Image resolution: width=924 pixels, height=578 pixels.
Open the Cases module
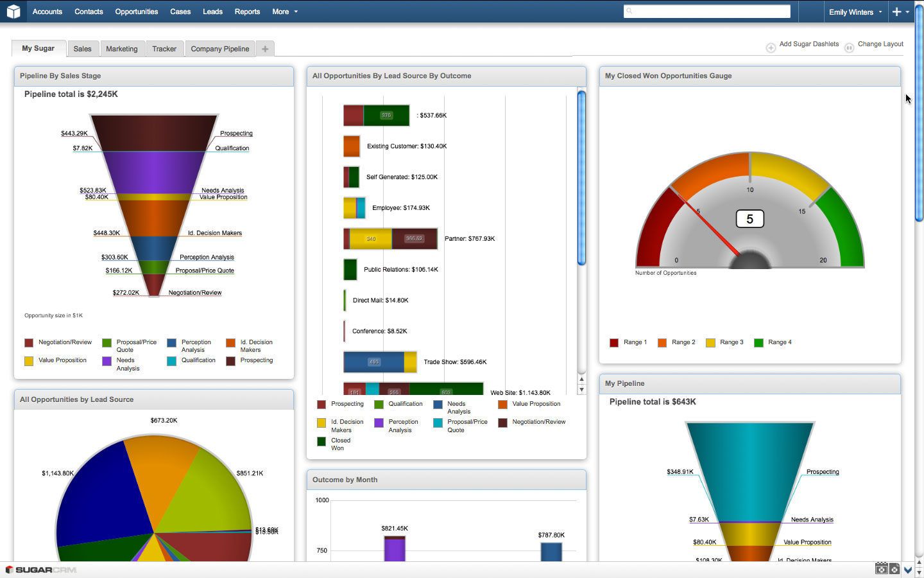[180, 12]
